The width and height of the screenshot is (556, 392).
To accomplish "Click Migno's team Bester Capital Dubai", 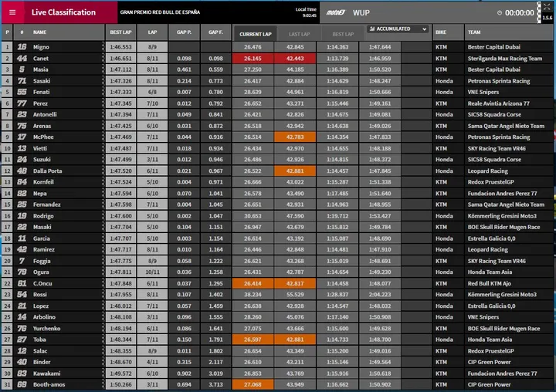I will [x=494, y=47].
